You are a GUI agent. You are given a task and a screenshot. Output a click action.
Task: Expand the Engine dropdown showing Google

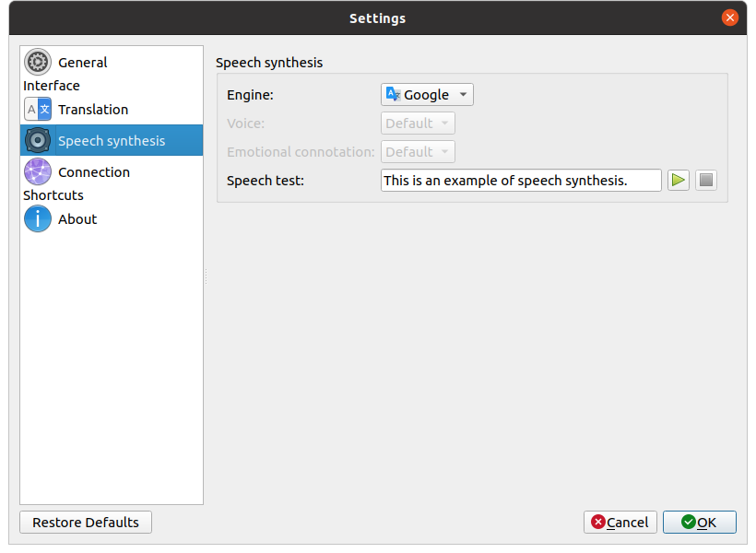tap(427, 95)
